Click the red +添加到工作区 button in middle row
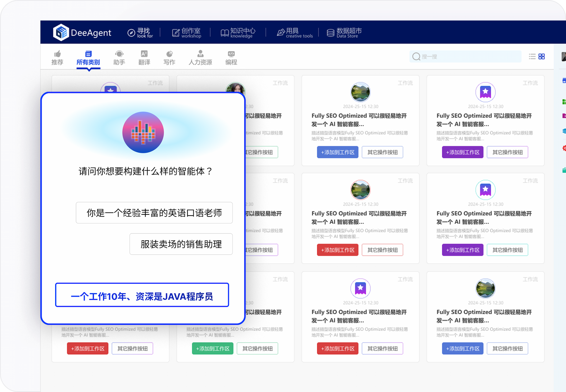 338,250
